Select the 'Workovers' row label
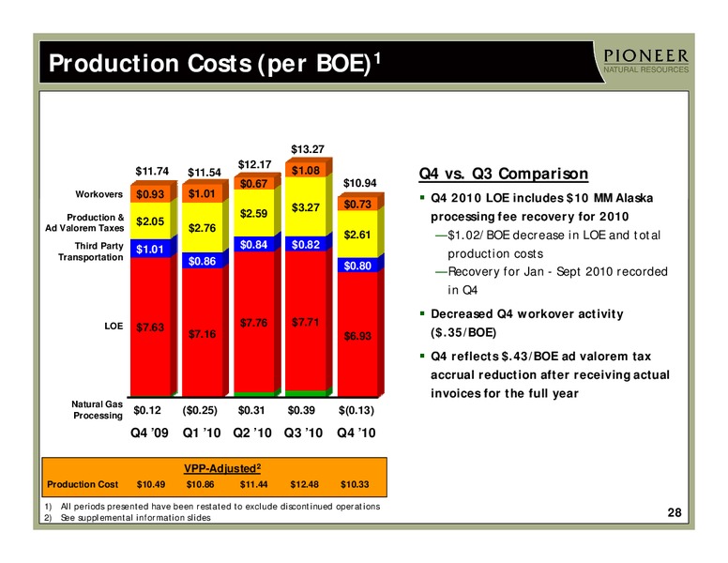This screenshot has width=728, height=563. click(x=99, y=194)
